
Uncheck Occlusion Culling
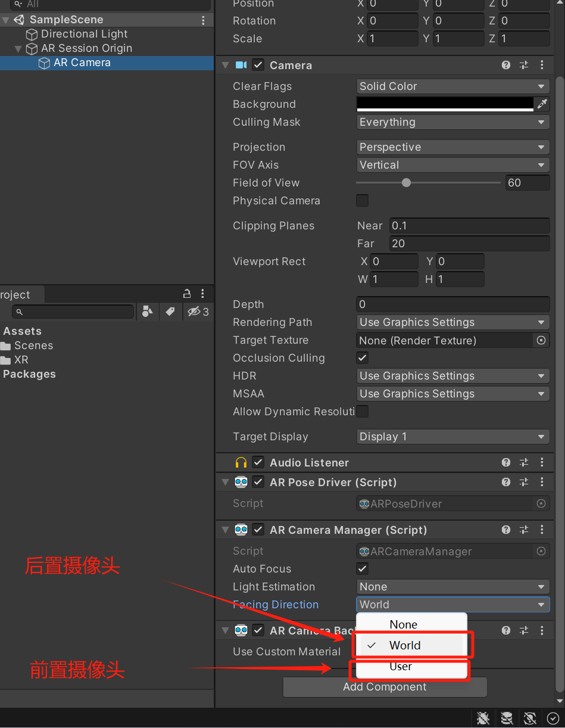pyautogui.click(x=362, y=357)
